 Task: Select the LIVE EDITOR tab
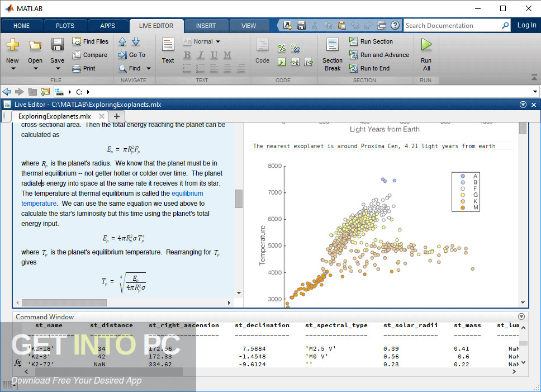coord(156,26)
